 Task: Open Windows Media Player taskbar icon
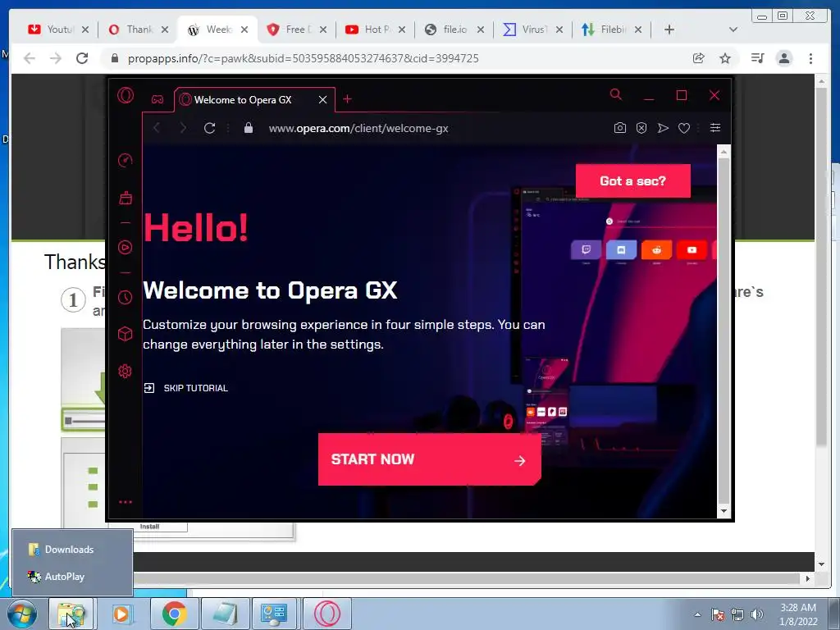click(122, 614)
